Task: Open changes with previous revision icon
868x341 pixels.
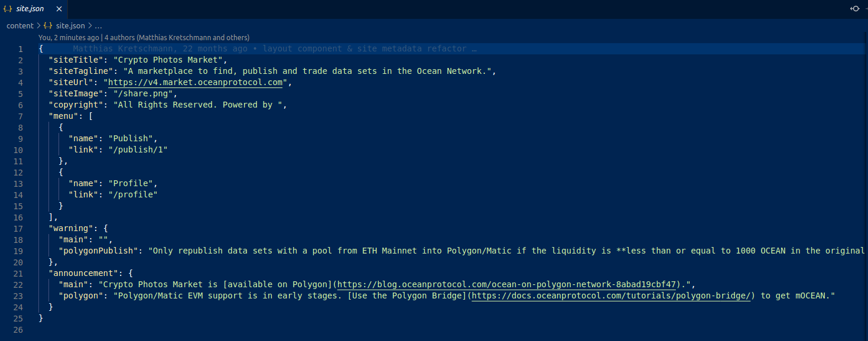Action: (x=855, y=9)
